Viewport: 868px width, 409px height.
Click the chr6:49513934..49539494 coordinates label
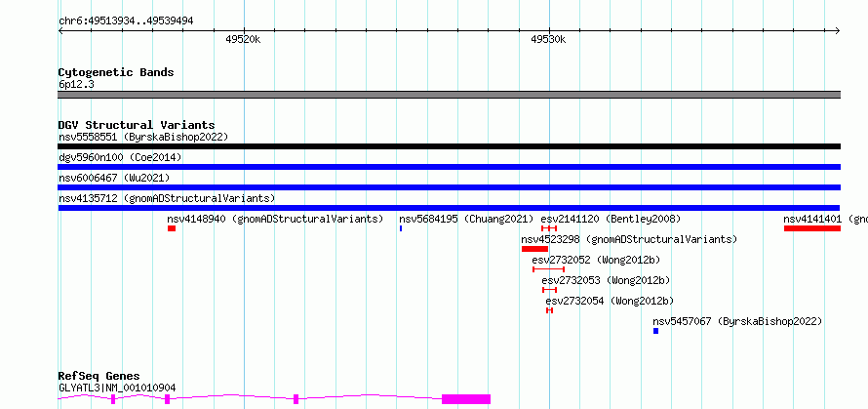pyautogui.click(x=126, y=21)
